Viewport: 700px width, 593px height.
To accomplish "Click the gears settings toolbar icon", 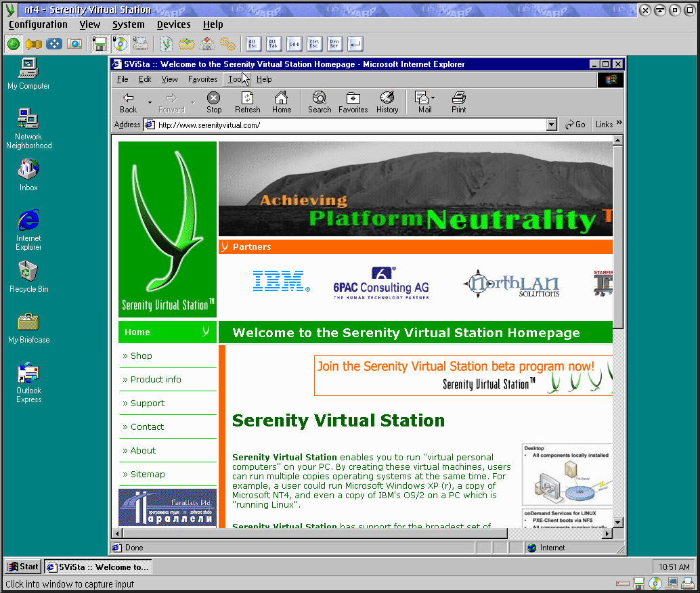I will (x=227, y=44).
